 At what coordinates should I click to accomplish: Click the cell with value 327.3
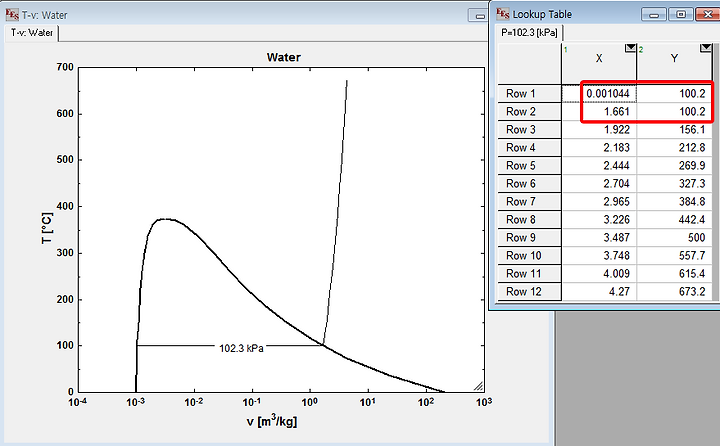tap(675, 183)
